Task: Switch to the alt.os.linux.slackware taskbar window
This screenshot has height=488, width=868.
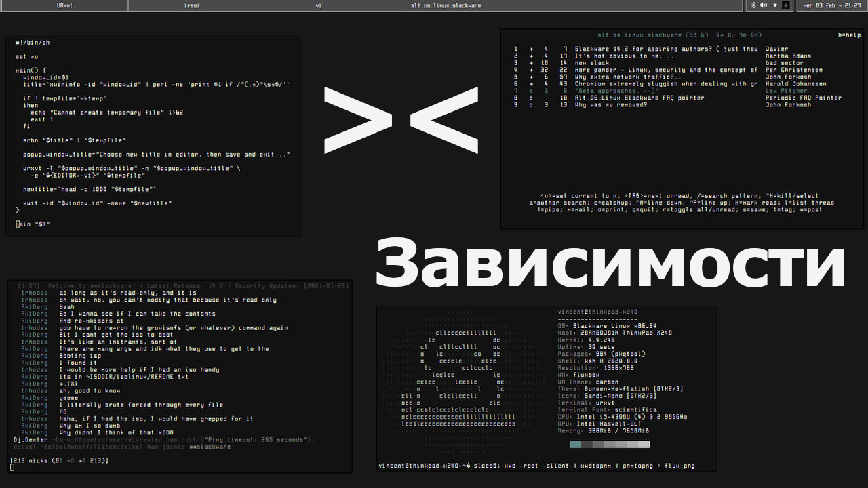Action: (446, 5)
